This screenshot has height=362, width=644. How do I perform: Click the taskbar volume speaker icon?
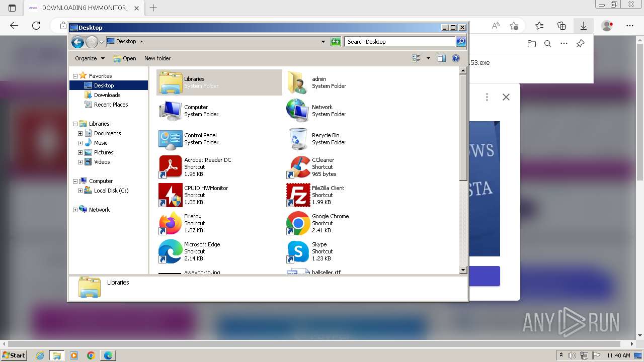point(572,355)
